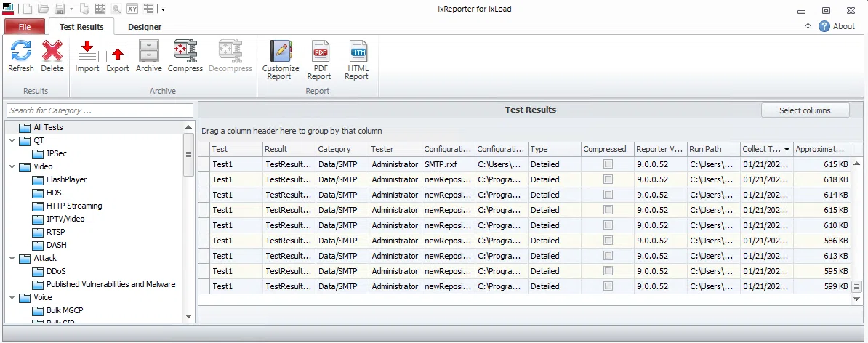Open the Save button dropdown arrow

71,9
